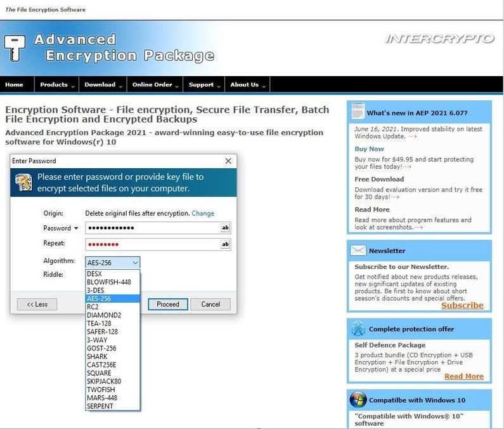This screenshot has height=429, width=504.
Task: Select DIAMOND2 algorithm
Action: pyautogui.click(x=112, y=315)
